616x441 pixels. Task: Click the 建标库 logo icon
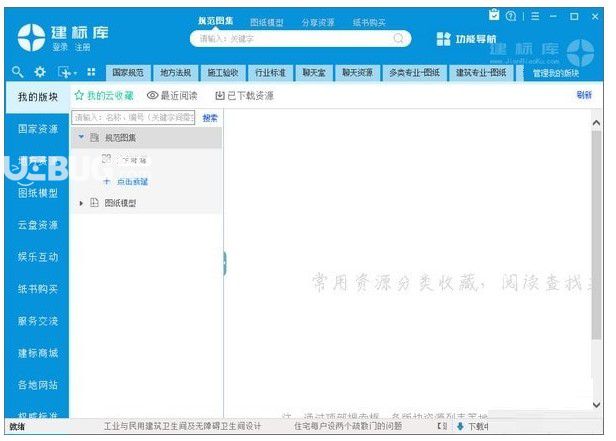click(31, 38)
